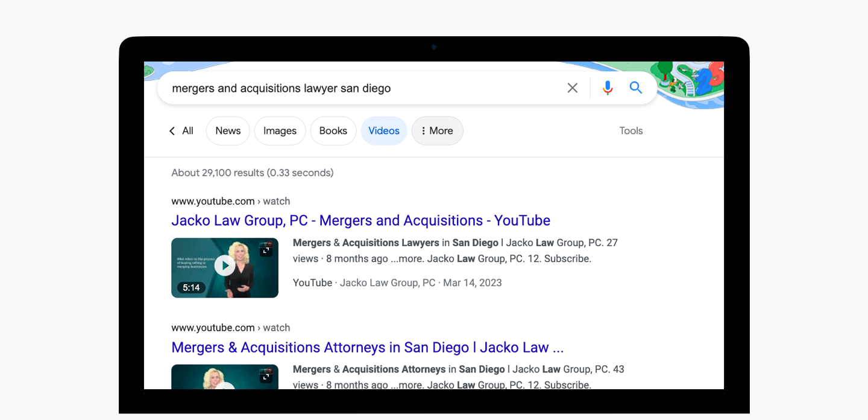Image resolution: width=868 pixels, height=420 pixels.
Task: Click the "Mergers & Acquisitions Attorneys in San Diego" snippet text
Action: pos(399,369)
